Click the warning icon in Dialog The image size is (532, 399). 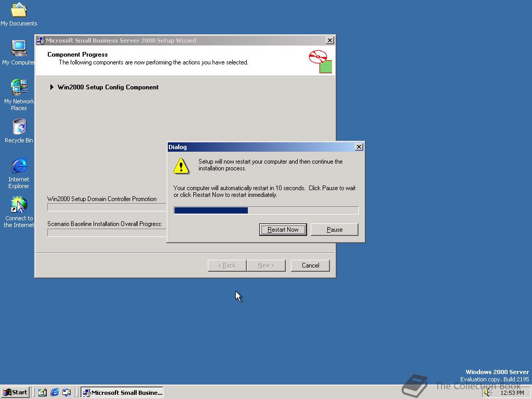[x=181, y=166]
